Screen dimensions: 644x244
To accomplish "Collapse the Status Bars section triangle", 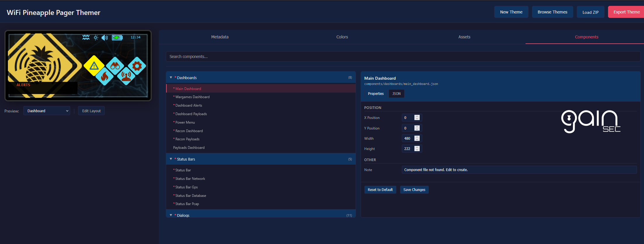I will [x=171, y=159].
